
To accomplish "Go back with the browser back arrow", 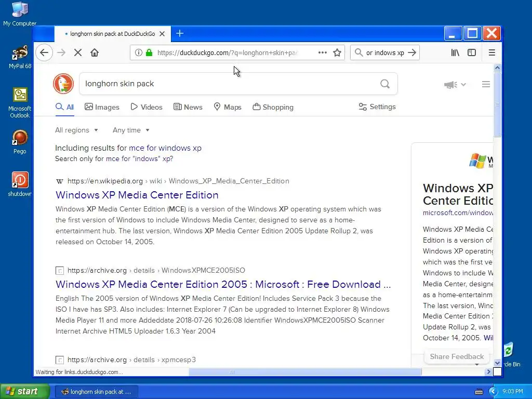I will [x=44, y=52].
